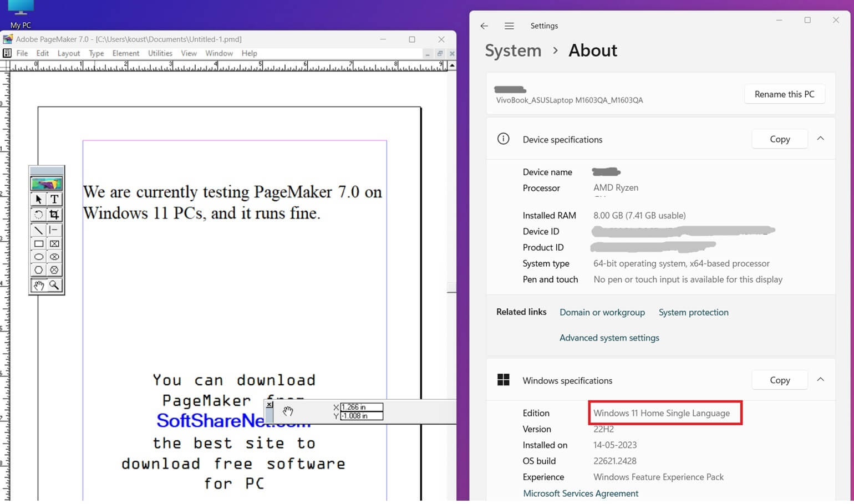The width and height of the screenshot is (854, 504).
Task: Open the Window menu in PageMaker
Action: click(219, 53)
